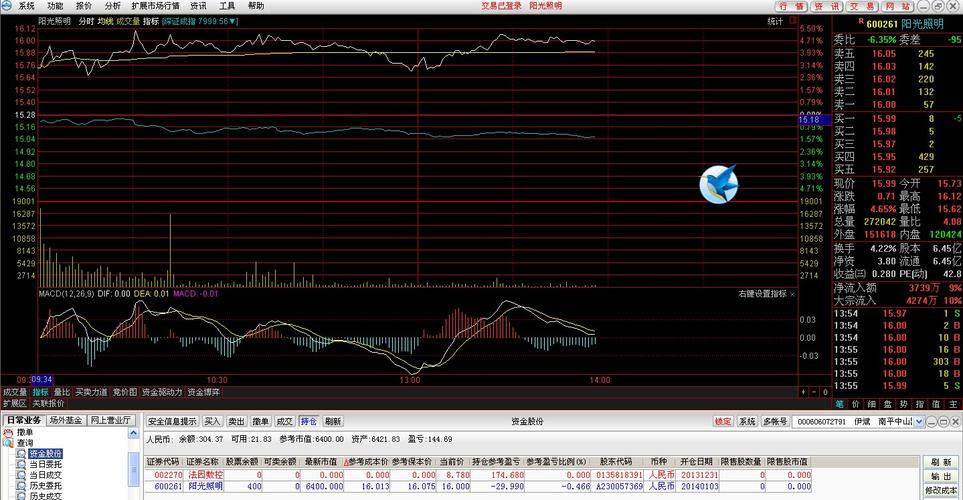Open the 关联报价 tab

pyautogui.click(x=48, y=404)
